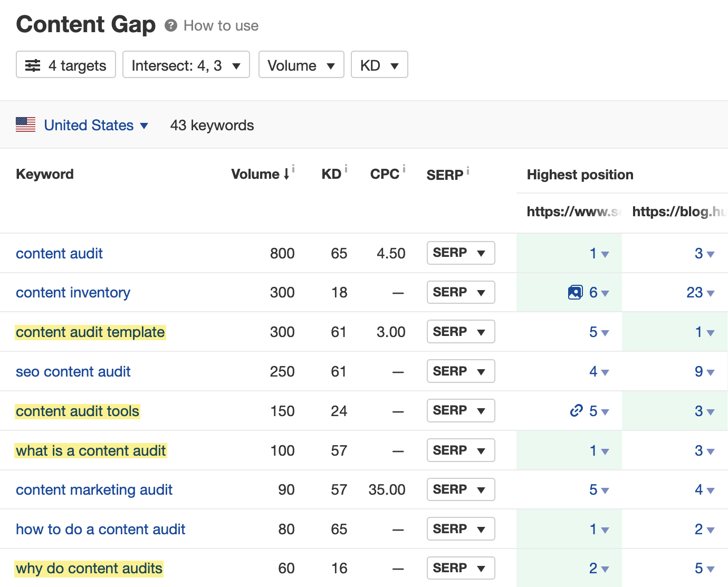Open the Intersect: 4, 3 filter dropdown

pos(186,64)
